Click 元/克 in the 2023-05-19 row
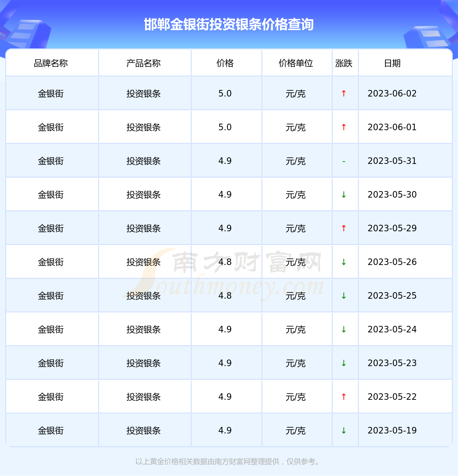Viewport: 458px width, 476px height. [x=296, y=431]
